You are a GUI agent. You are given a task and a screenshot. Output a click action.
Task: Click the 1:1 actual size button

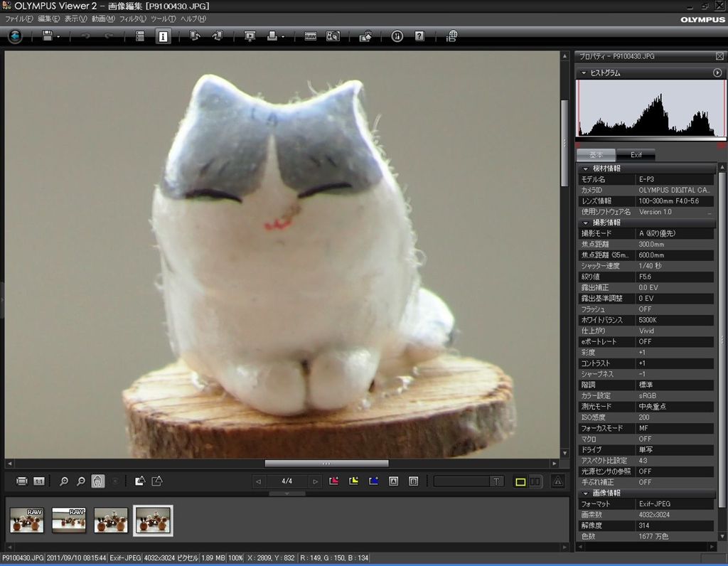coord(39,481)
